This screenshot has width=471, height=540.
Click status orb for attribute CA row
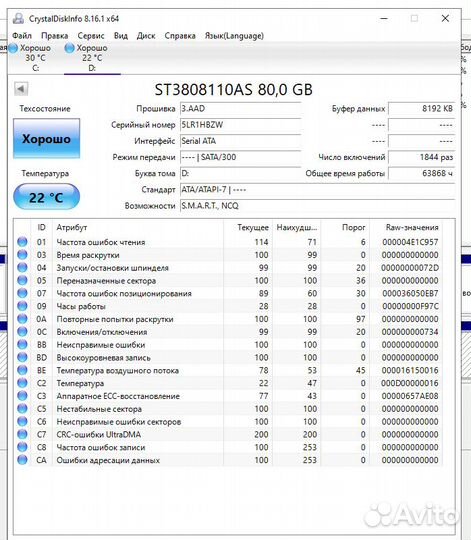pos(22,460)
